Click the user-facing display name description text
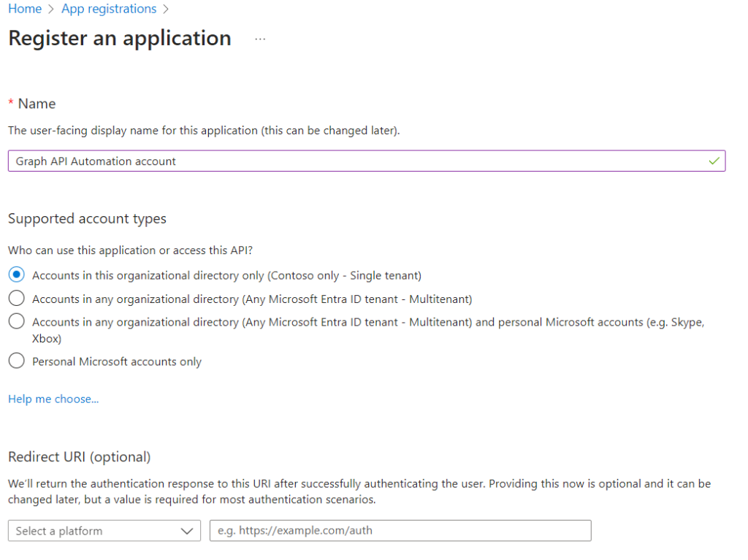Image resolution: width=748 pixels, height=560 pixels. [204, 131]
